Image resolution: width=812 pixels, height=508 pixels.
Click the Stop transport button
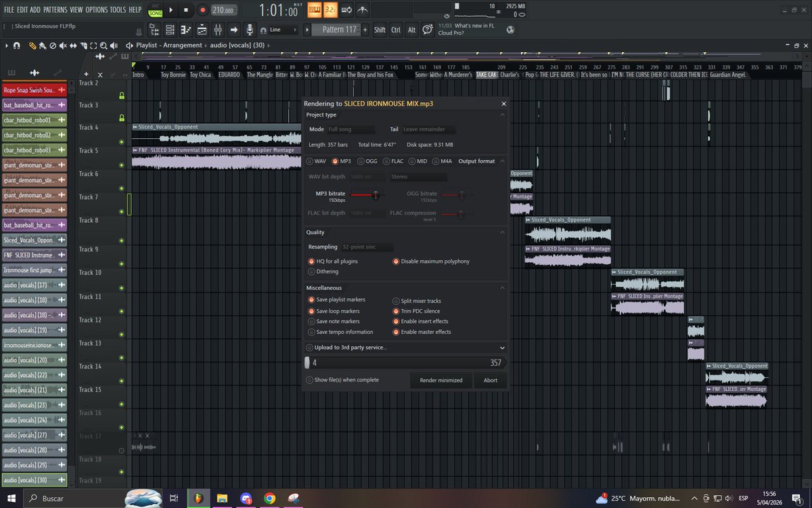[186, 9]
